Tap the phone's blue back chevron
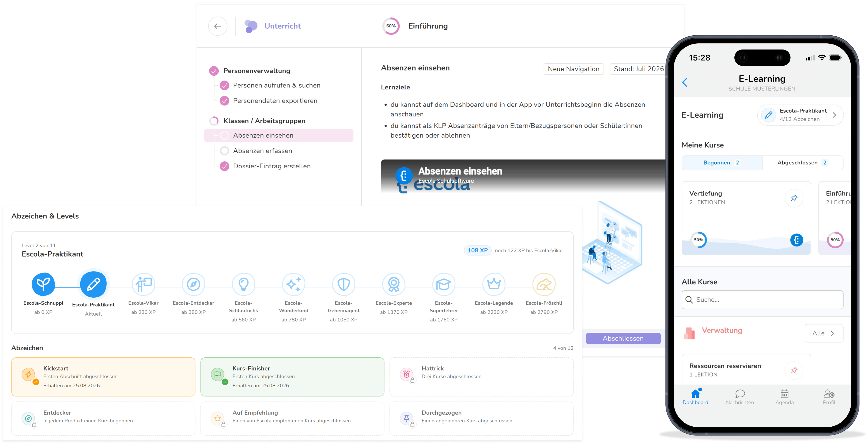This screenshot has width=868, height=443. [685, 82]
